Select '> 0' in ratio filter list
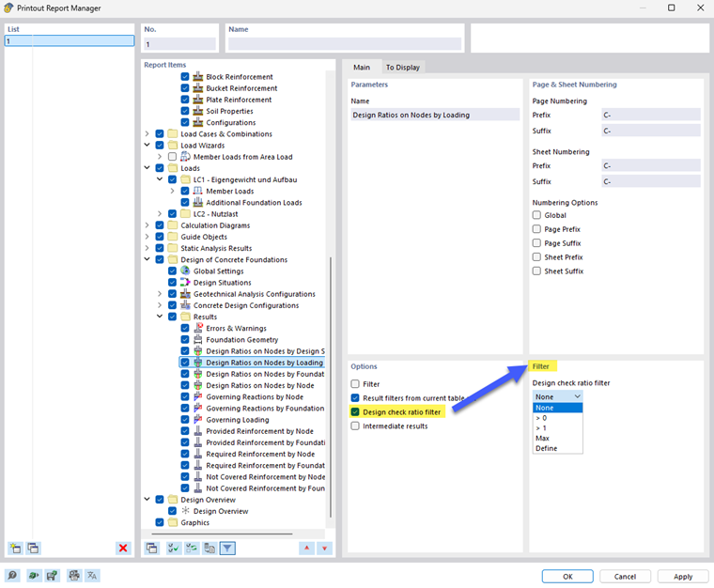 (557, 418)
